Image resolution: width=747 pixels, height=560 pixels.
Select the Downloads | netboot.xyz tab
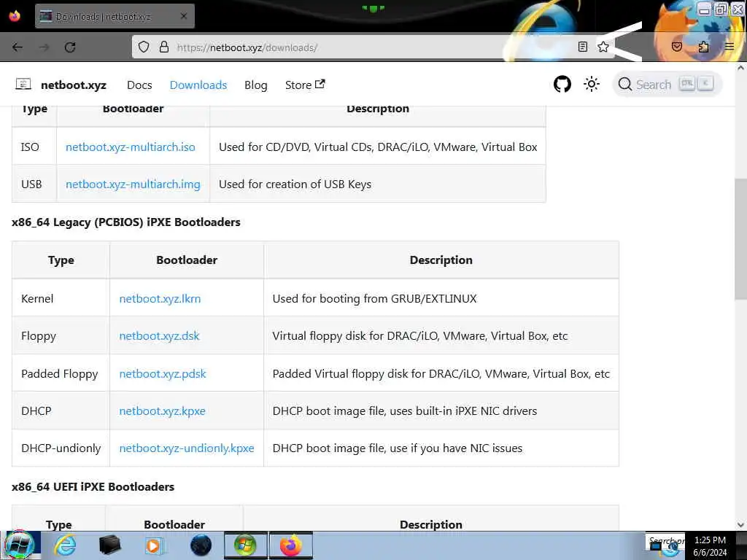coord(115,16)
